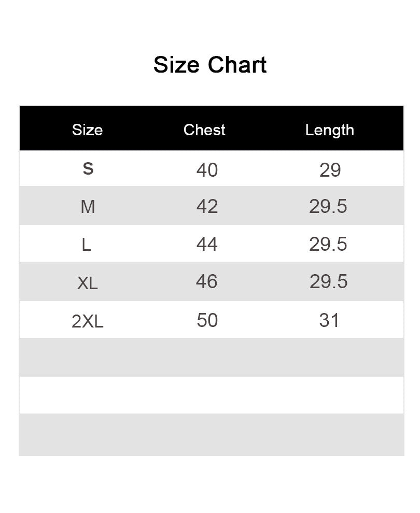Click length value 29 for size S
The width and height of the screenshot is (420, 513).
point(330,170)
